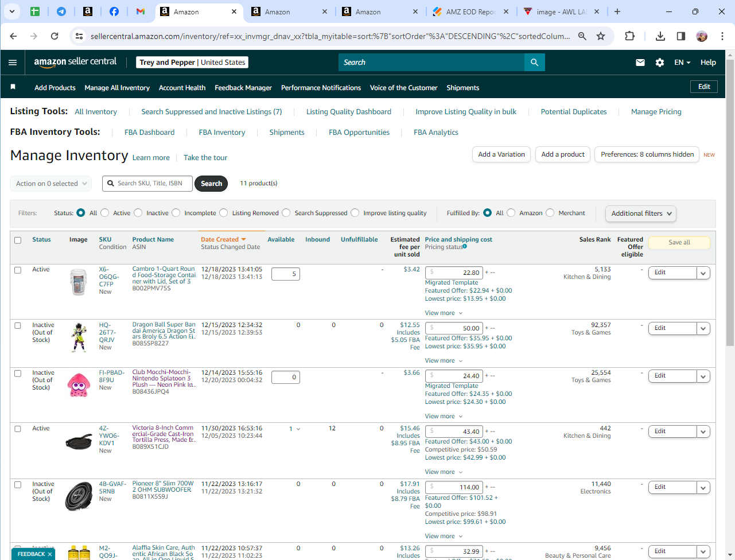735x560 pixels.
Task: Switch to the Telegram pinned tab
Action: coord(61,11)
